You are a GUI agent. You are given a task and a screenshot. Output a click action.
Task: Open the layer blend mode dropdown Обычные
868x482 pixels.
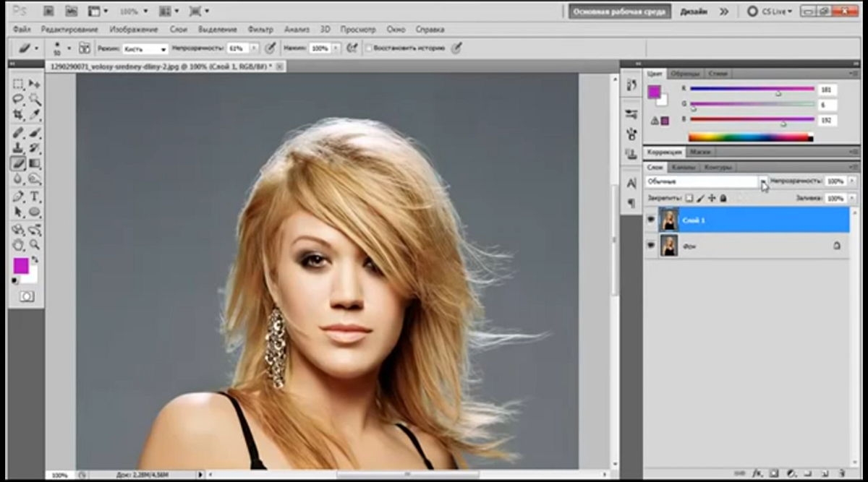pos(706,181)
